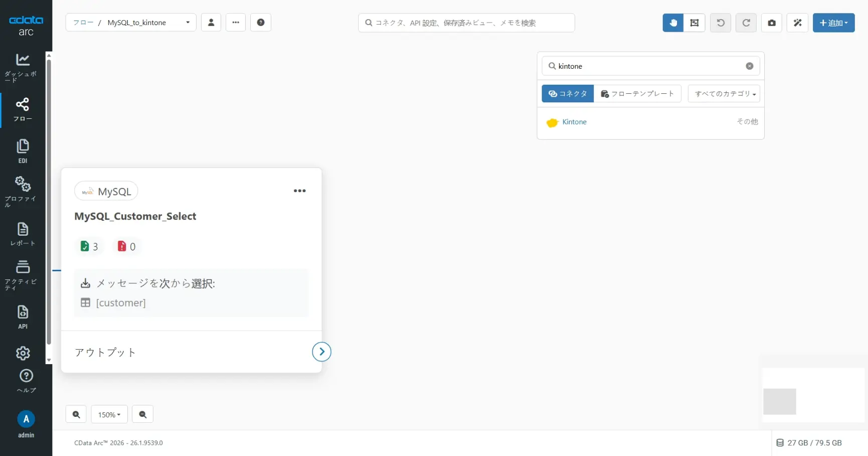Click the magic wand auto-arrange button
The width and height of the screenshot is (868, 456).
[x=797, y=23]
